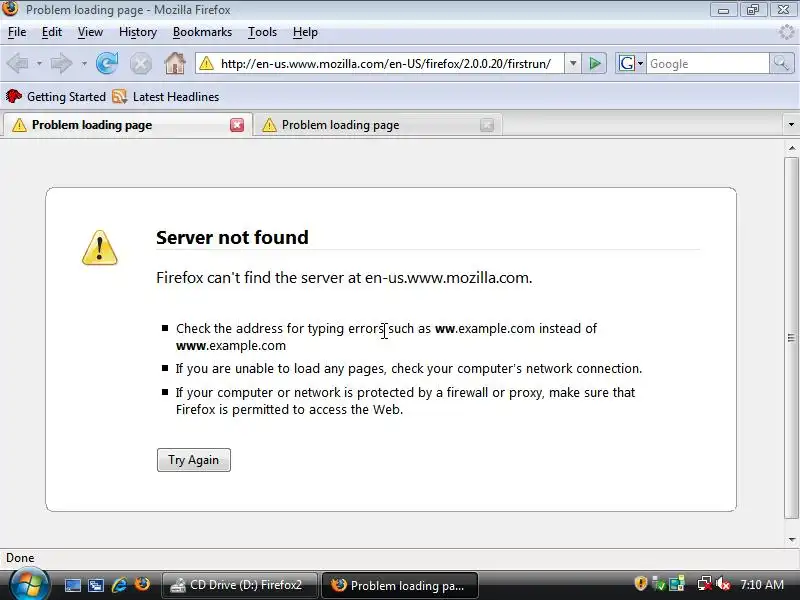
Task: Click the page scrollbar up arrow
Action: 791,148
